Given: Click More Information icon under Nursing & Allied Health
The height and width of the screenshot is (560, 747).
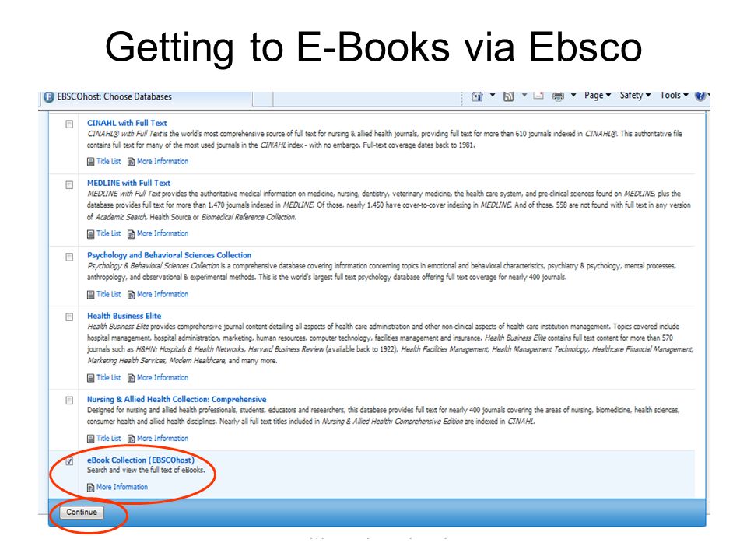Looking at the screenshot, I should 131,439.
